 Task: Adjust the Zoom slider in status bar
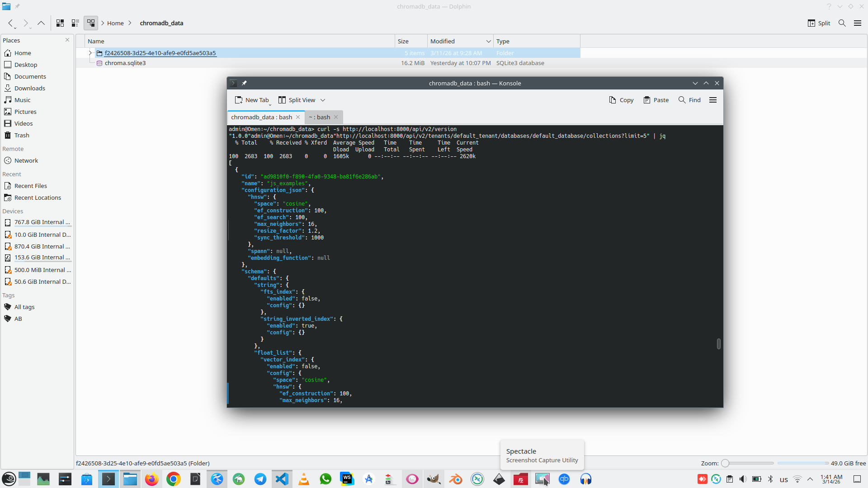725,463
